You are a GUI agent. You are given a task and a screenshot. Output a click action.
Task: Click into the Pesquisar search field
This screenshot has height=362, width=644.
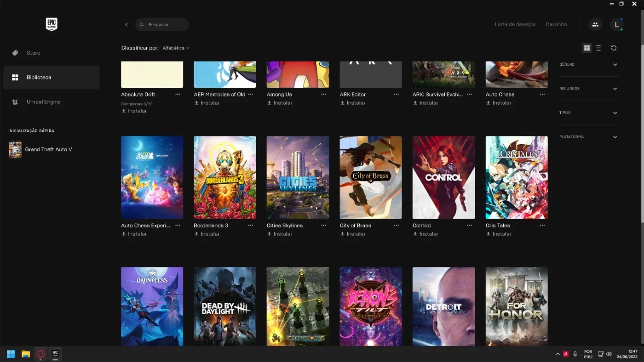(x=162, y=24)
